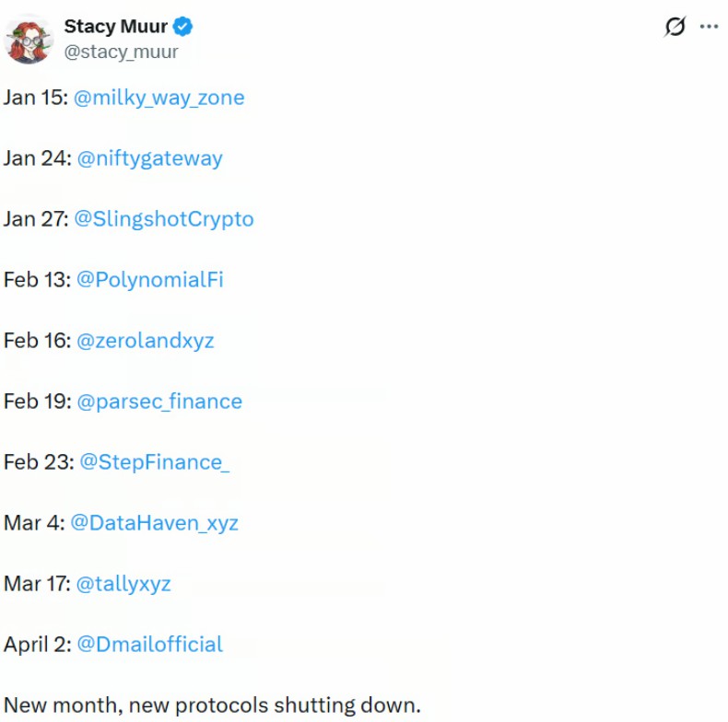Viewport: 728px width, 722px height.
Task: Click the Grok slash-circle icon
Action: click(675, 28)
